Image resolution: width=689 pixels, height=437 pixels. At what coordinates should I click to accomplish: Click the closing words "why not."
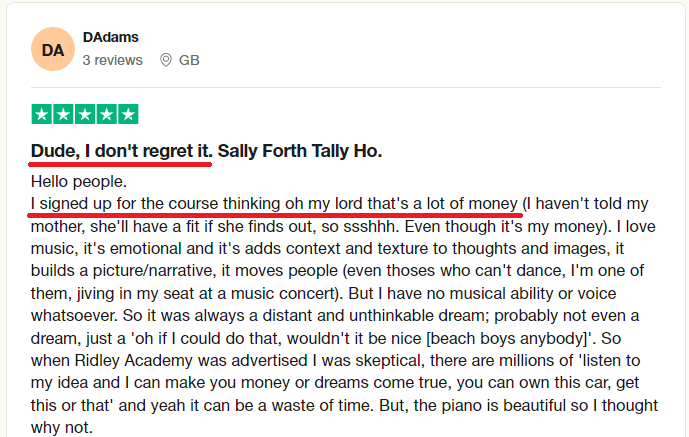tap(61, 425)
